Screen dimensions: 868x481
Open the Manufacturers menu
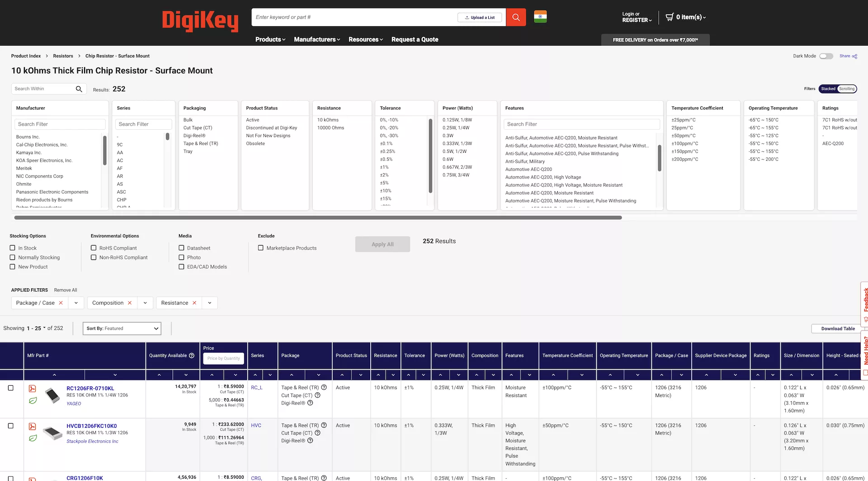point(317,39)
